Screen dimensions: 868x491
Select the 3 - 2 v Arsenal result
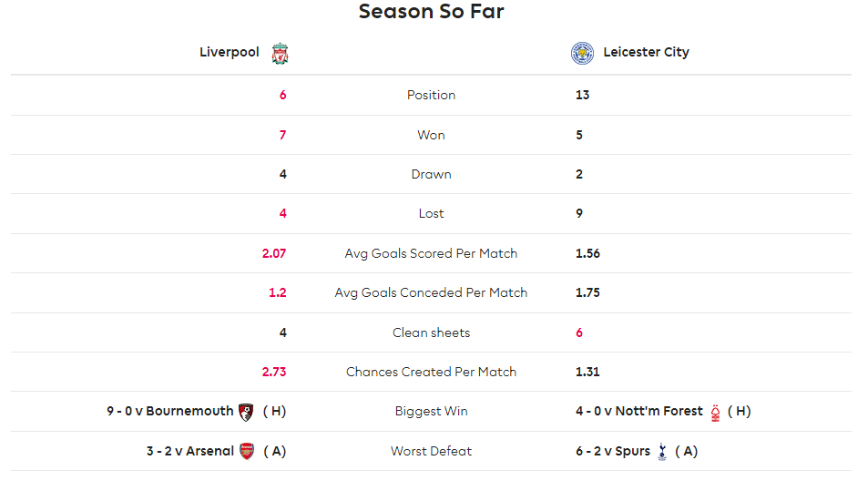pyautogui.click(x=189, y=451)
